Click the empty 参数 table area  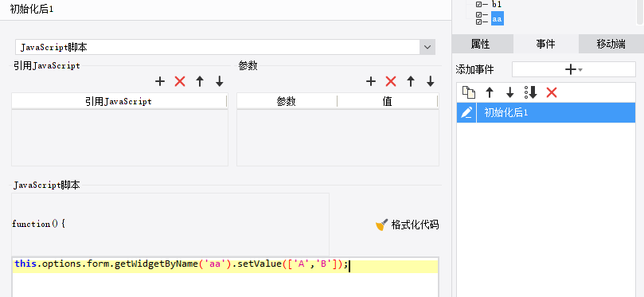[x=338, y=138]
